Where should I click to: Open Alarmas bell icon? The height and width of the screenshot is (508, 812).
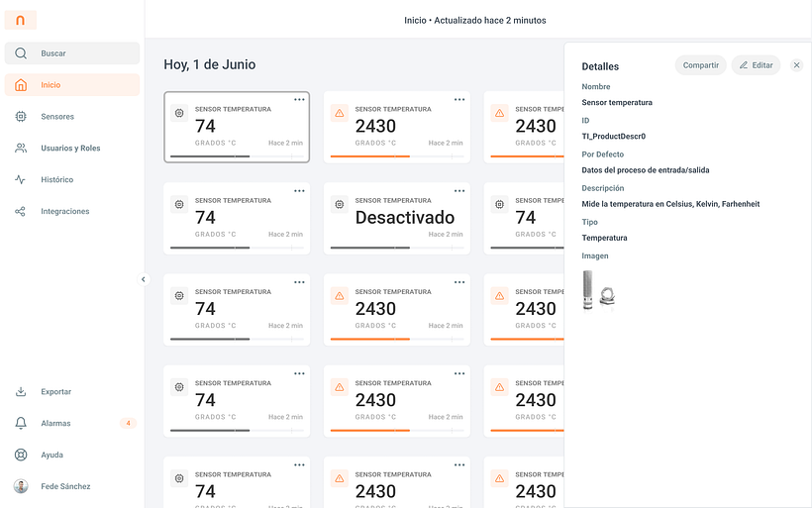pos(21,424)
